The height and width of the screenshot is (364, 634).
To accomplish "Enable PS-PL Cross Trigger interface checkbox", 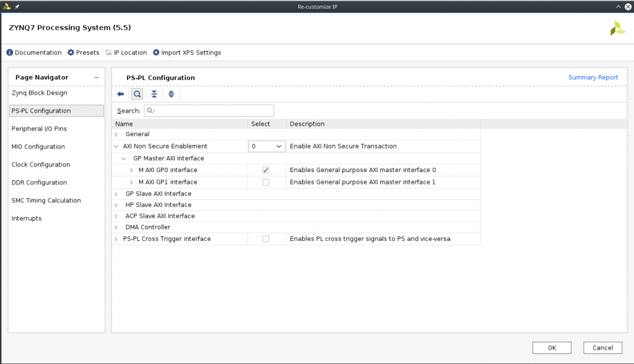I will 266,239.
